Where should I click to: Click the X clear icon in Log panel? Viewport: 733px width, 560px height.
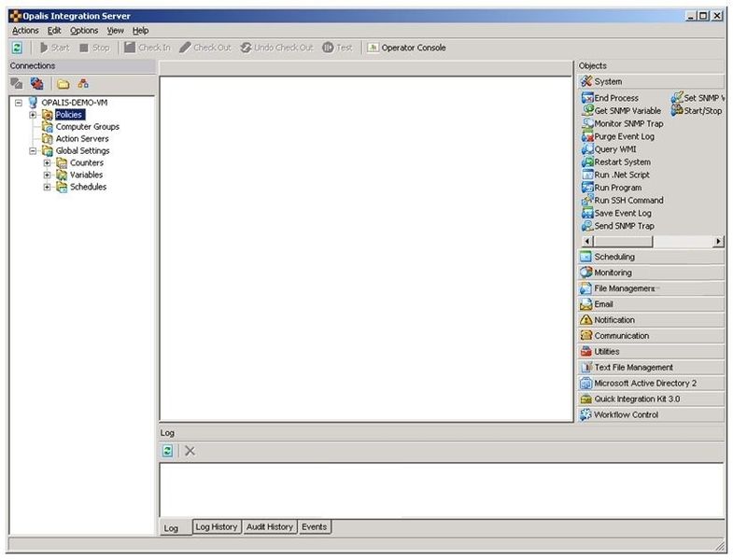point(190,451)
